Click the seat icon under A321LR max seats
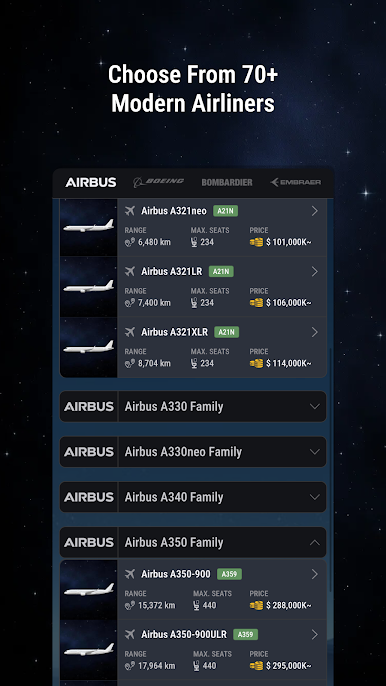This screenshot has width=386, height=686. (194, 303)
